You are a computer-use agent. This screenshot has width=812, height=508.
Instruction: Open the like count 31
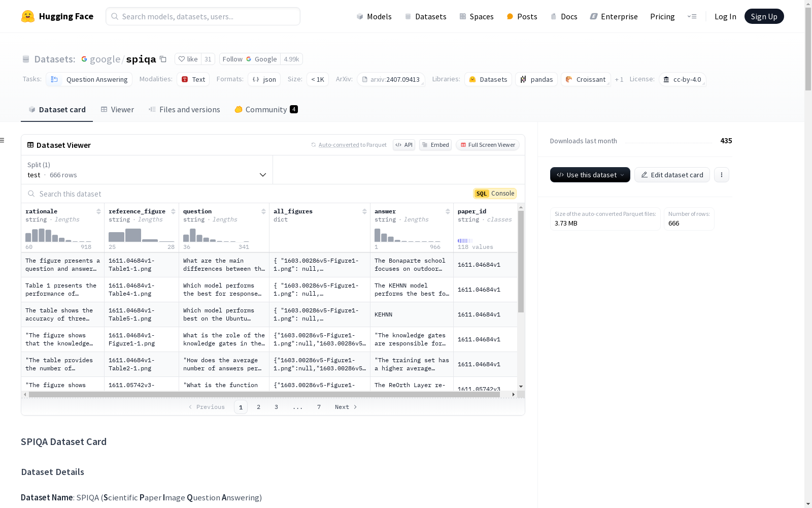pos(208,59)
